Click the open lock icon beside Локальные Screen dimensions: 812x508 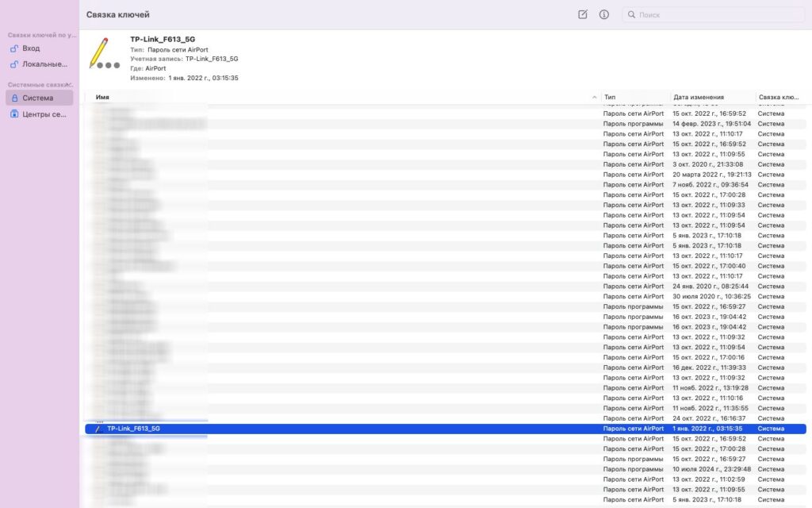(14, 64)
